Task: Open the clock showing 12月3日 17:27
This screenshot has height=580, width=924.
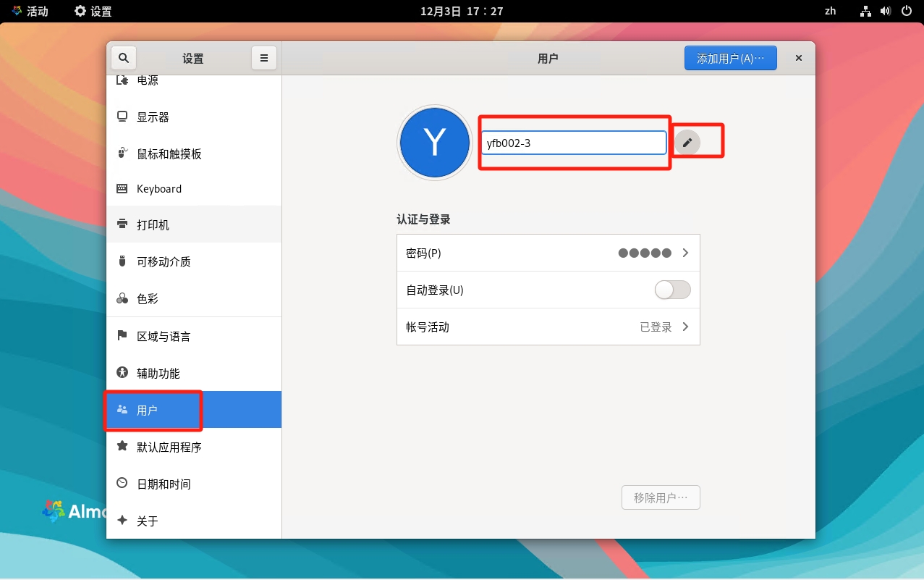Action: (x=462, y=11)
